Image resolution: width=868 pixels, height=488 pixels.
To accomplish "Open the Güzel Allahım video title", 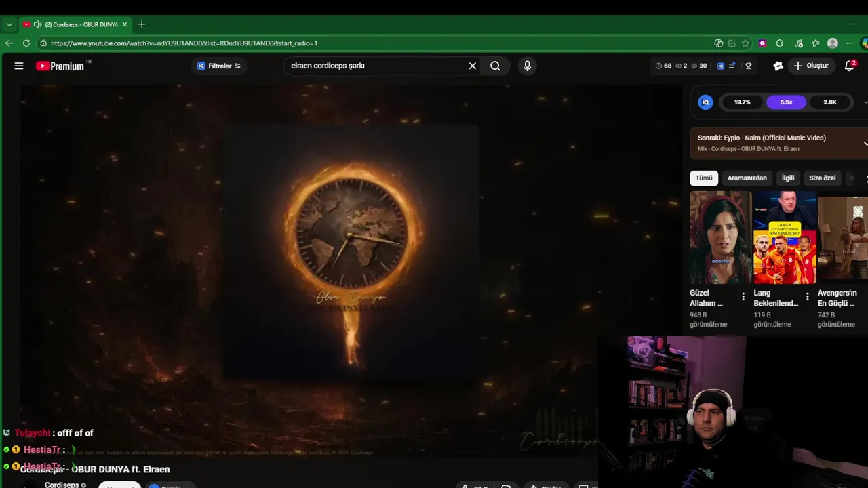I will point(706,298).
